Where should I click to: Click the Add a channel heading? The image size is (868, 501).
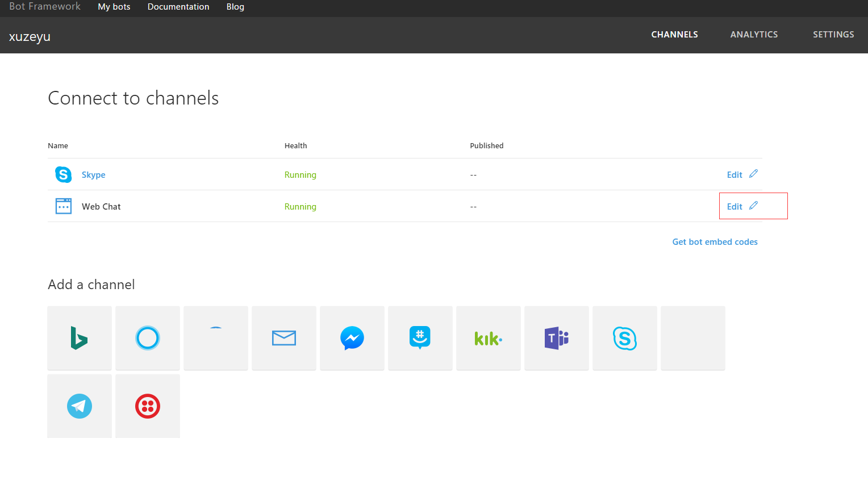91,285
